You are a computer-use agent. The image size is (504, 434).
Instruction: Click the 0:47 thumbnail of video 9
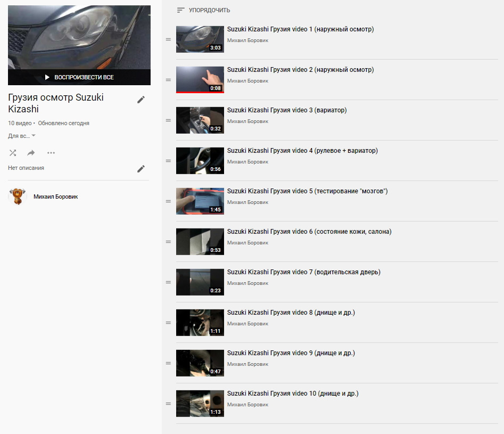[x=200, y=363]
